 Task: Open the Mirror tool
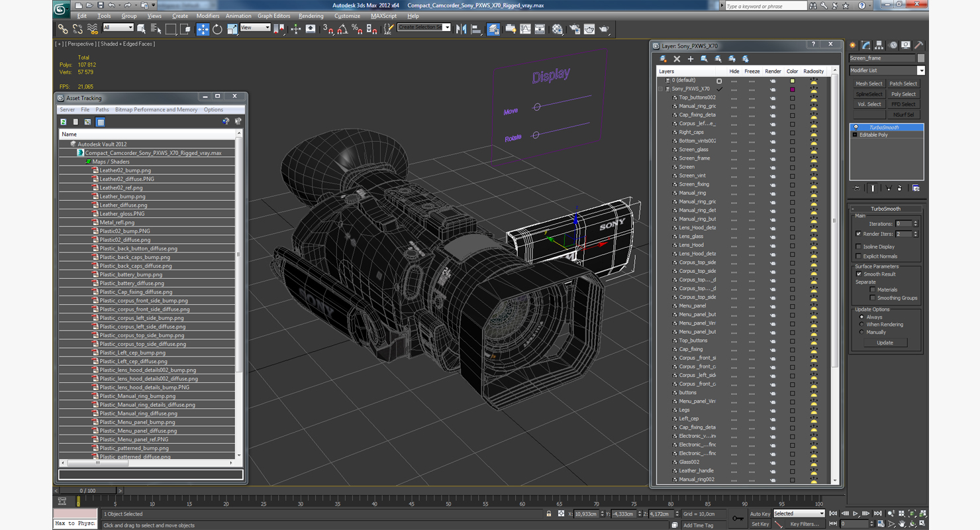[461, 29]
